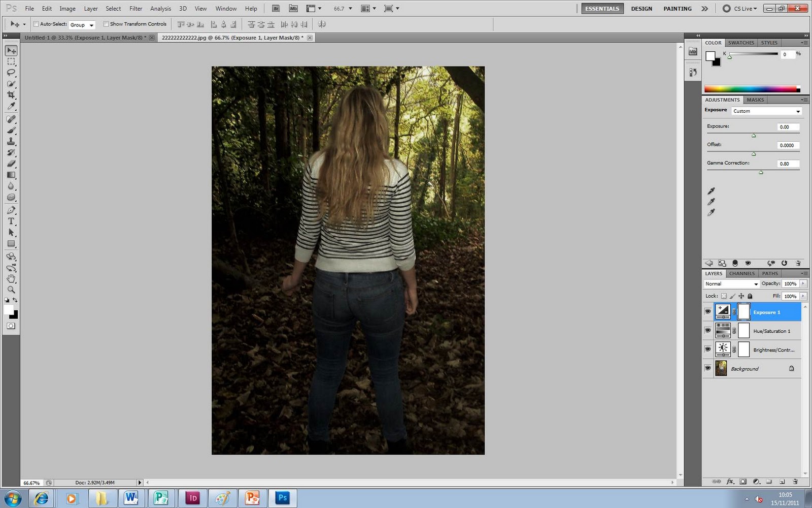Image resolution: width=812 pixels, height=508 pixels.
Task: Adjust the Gamma Correction slider
Action: (761, 172)
